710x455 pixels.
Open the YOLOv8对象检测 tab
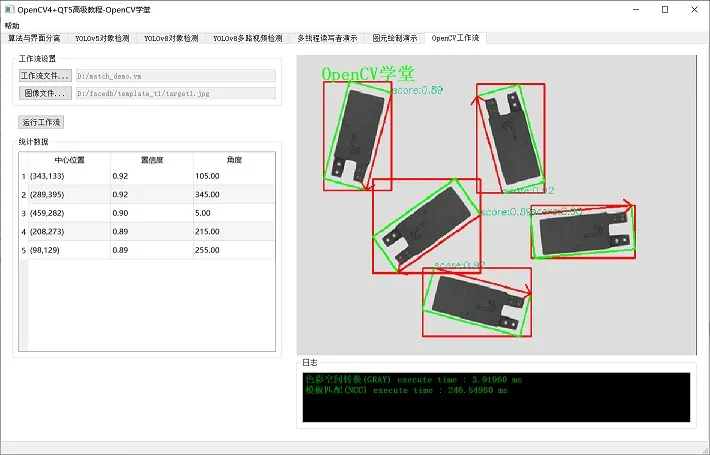pos(171,38)
